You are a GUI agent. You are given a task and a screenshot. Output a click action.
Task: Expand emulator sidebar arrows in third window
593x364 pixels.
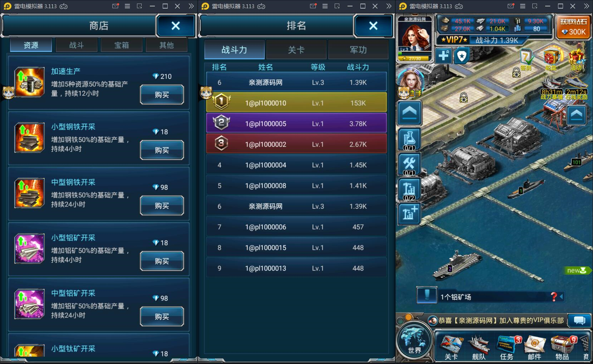587,6
